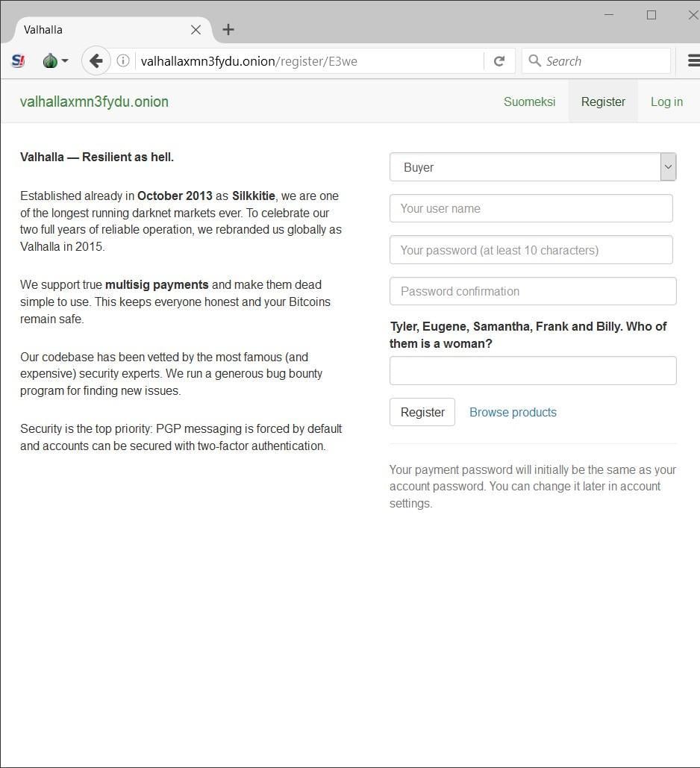Open a new tab with plus button
The height and width of the screenshot is (768, 700).
228,30
